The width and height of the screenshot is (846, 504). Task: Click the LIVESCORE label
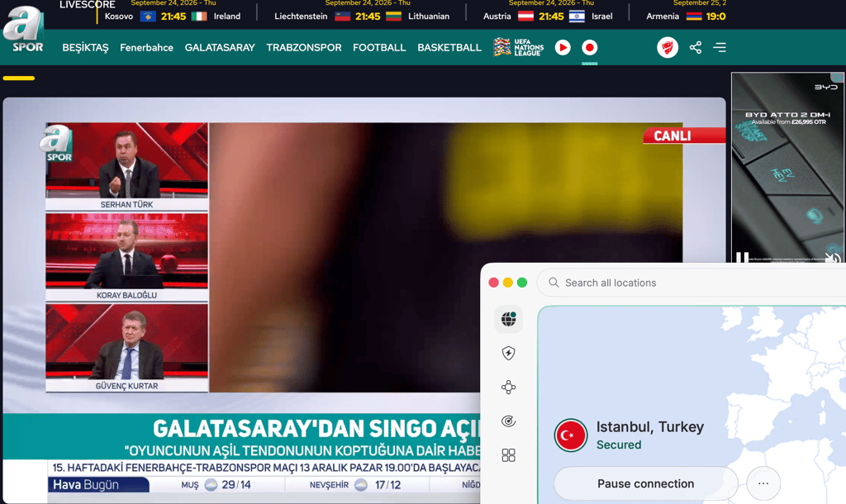(88, 4)
